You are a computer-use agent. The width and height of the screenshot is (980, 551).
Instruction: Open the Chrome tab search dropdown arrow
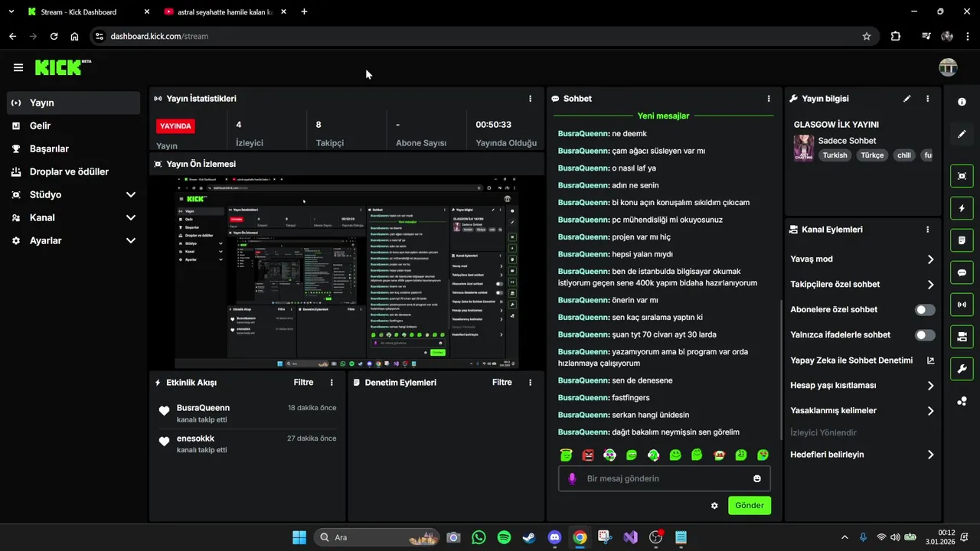coord(11,11)
